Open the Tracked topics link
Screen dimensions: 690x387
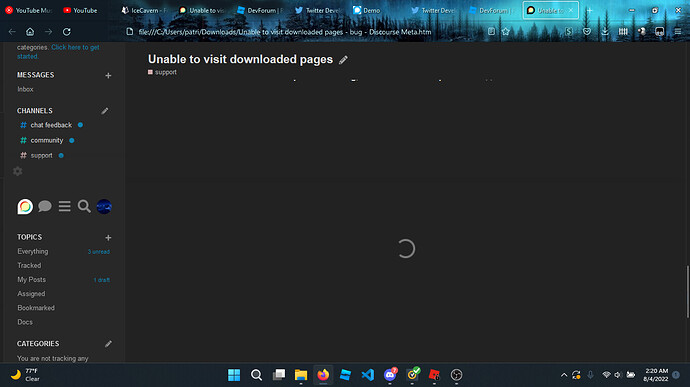pyautogui.click(x=29, y=265)
